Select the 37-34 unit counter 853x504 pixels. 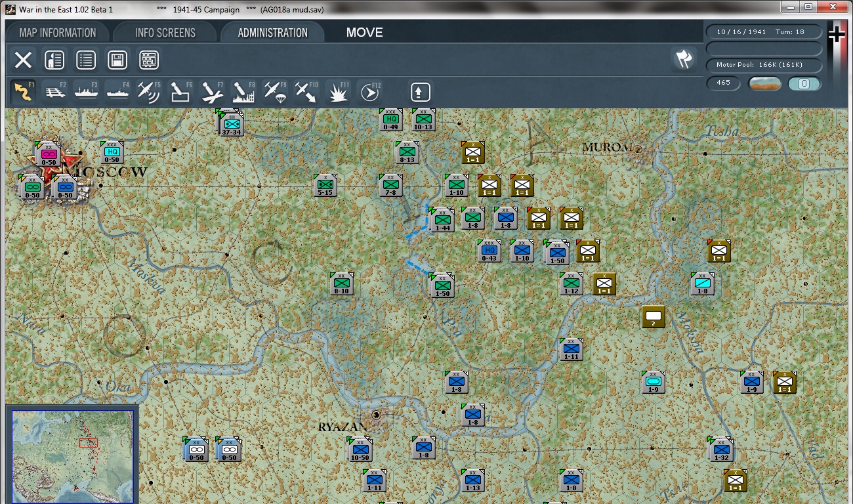231,125
